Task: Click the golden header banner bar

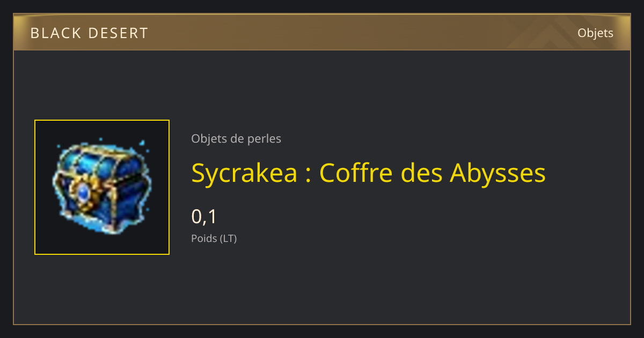Action: 322,32
